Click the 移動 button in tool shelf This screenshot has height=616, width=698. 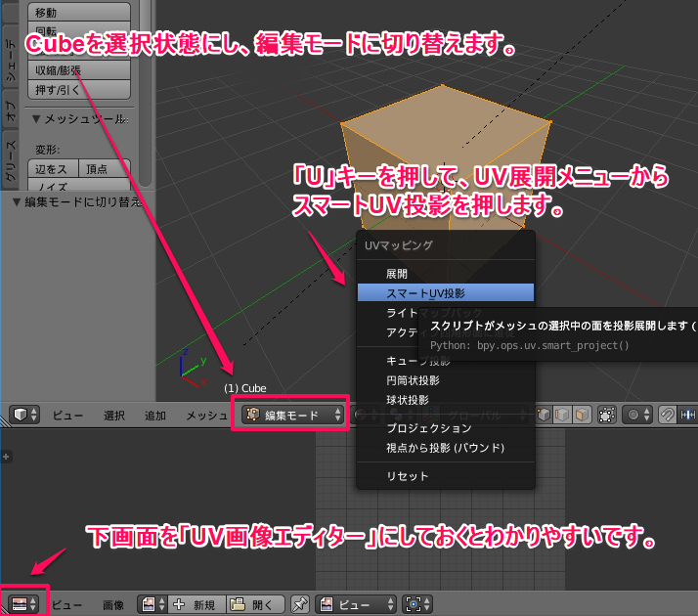point(79,13)
